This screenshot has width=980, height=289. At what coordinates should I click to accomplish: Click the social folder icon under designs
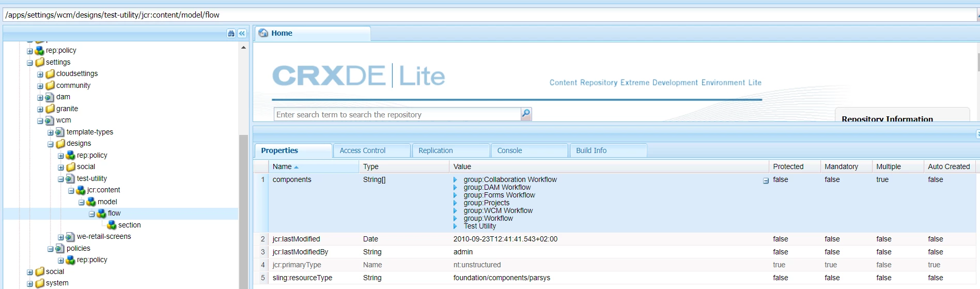coord(71,167)
